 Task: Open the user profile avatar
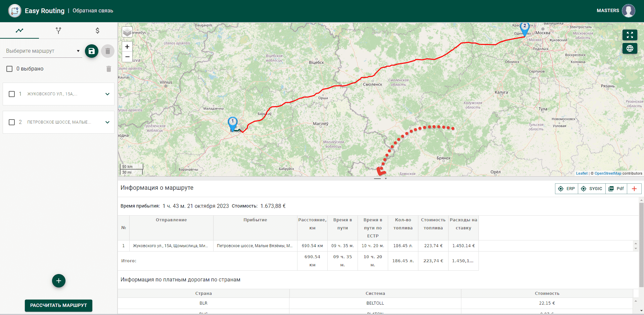(x=628, y=11)
